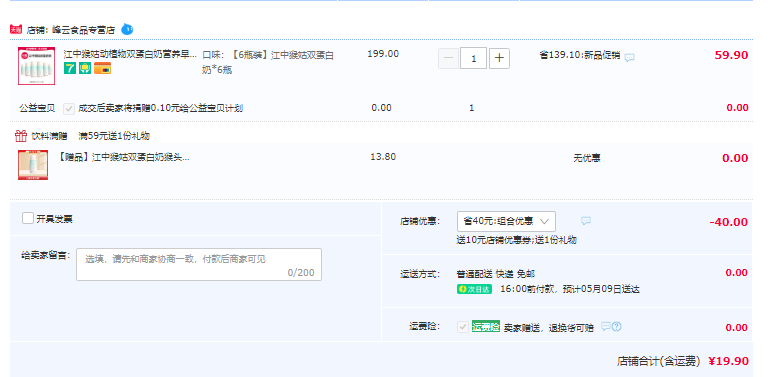Click the 59.90 subtotal price
Viewport: 772px width, 377px height.
(731, 55)
